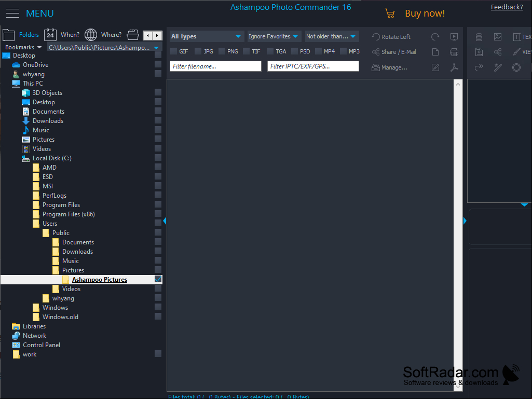Click the database stack icon

[479, 37]
